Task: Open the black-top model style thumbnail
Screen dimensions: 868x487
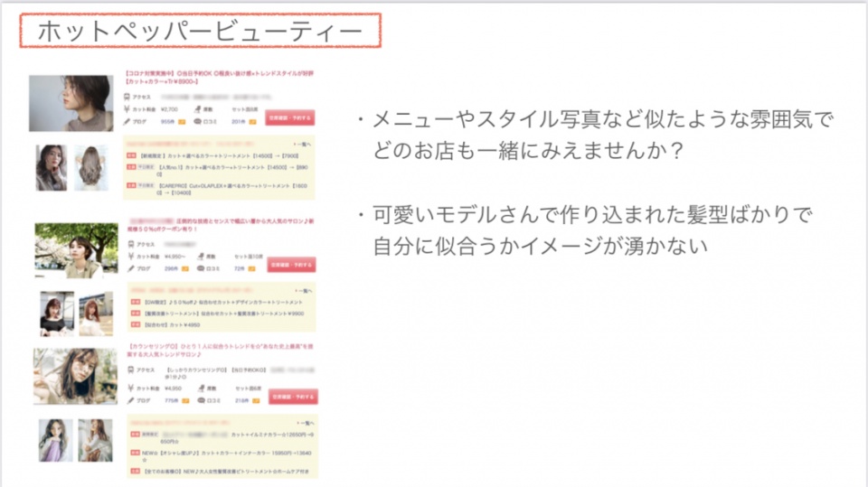Action: [x=57, y=314]
